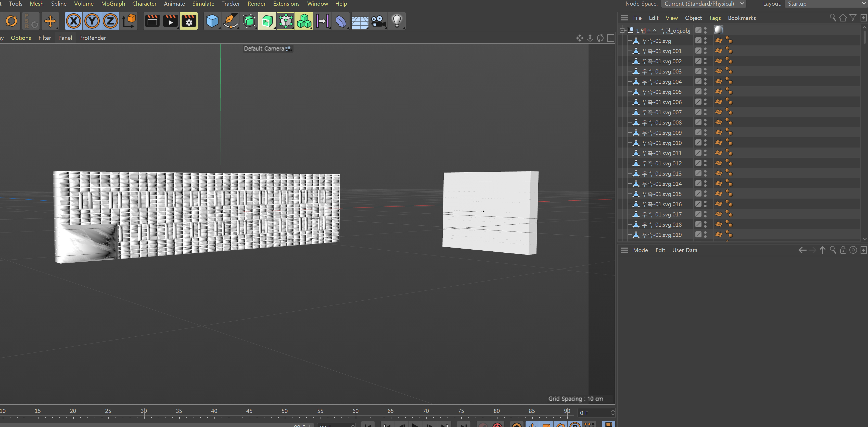Select 우측-01.svg.012 in the object list
868x427 pixels.
(661, 163)
